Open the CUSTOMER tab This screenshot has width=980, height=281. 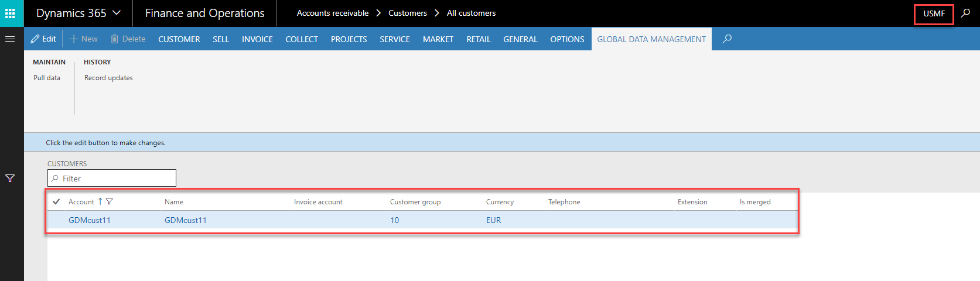179,39
